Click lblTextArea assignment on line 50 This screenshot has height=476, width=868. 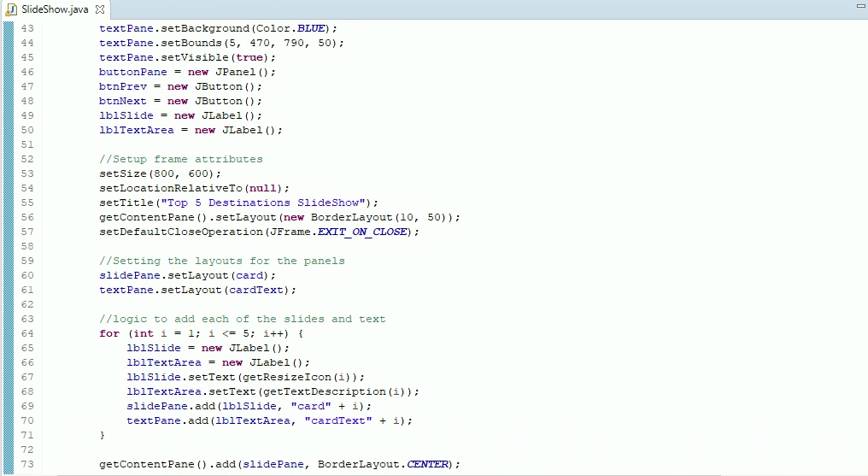click(x=191, y=130)
